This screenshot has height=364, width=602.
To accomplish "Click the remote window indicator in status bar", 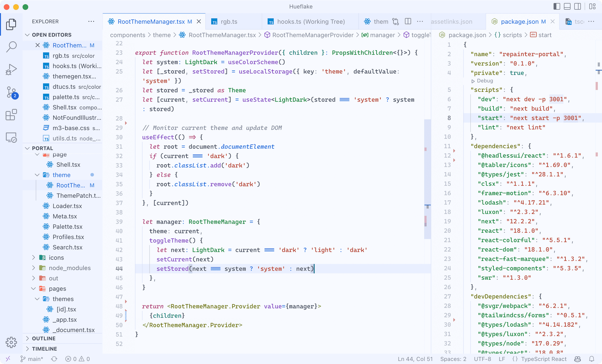I will 8,359.
